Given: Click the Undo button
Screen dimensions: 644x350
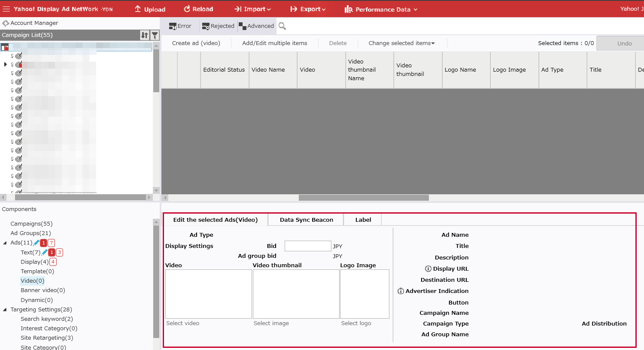Looking at the screenshot, I should point(621,43).
